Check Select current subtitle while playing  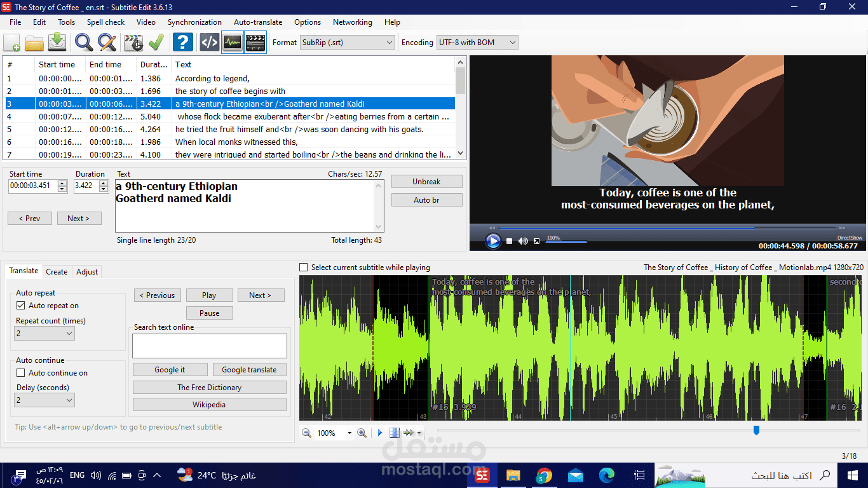pyautogui.click(x=304, y=268)
